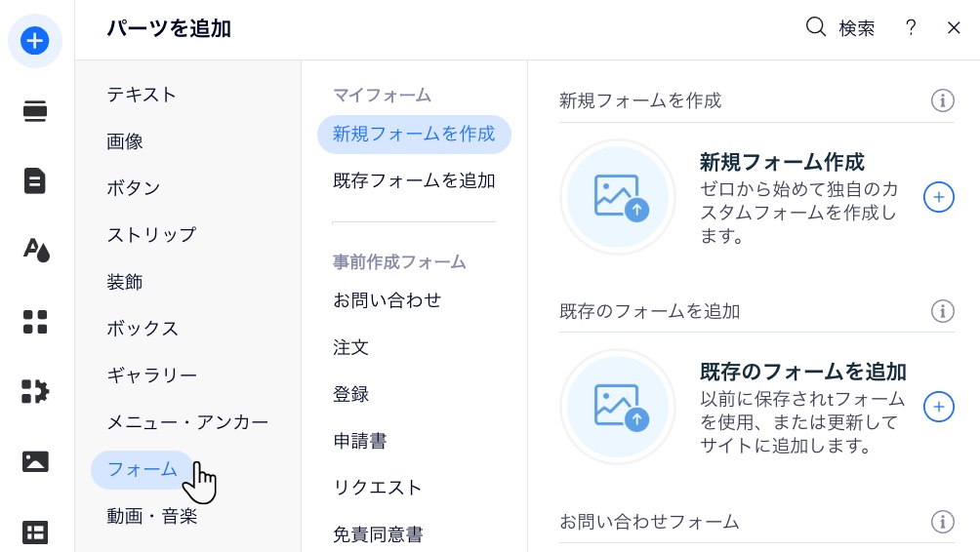Open the Add Apps grid icon
The width and height of the screenshot is (980, 552).
coord(35,321)
